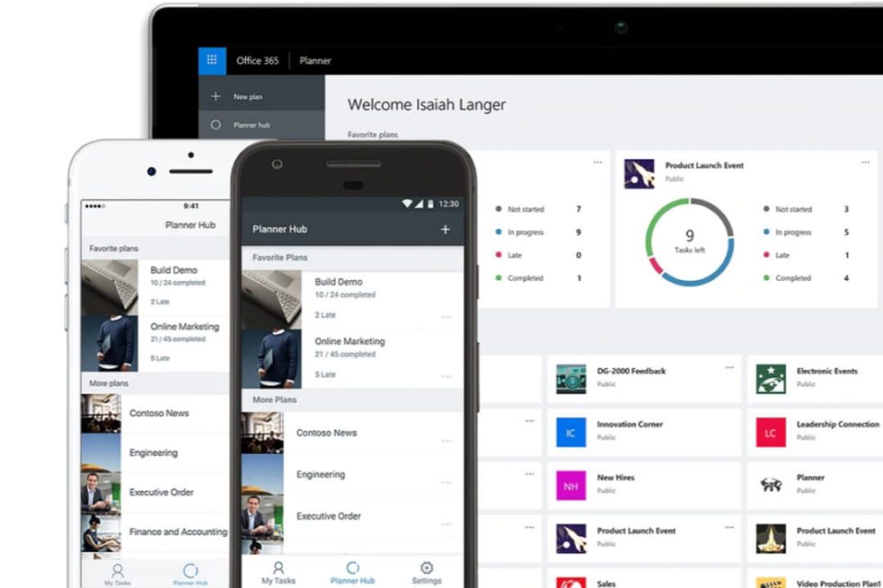883x588 pixels.
Task: Click the plus icon to add a plan
Action: (x=445, y=230)
